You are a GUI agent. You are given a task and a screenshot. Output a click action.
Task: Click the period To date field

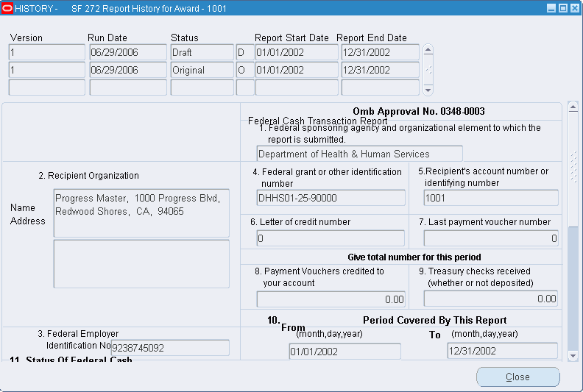[503, 351]
